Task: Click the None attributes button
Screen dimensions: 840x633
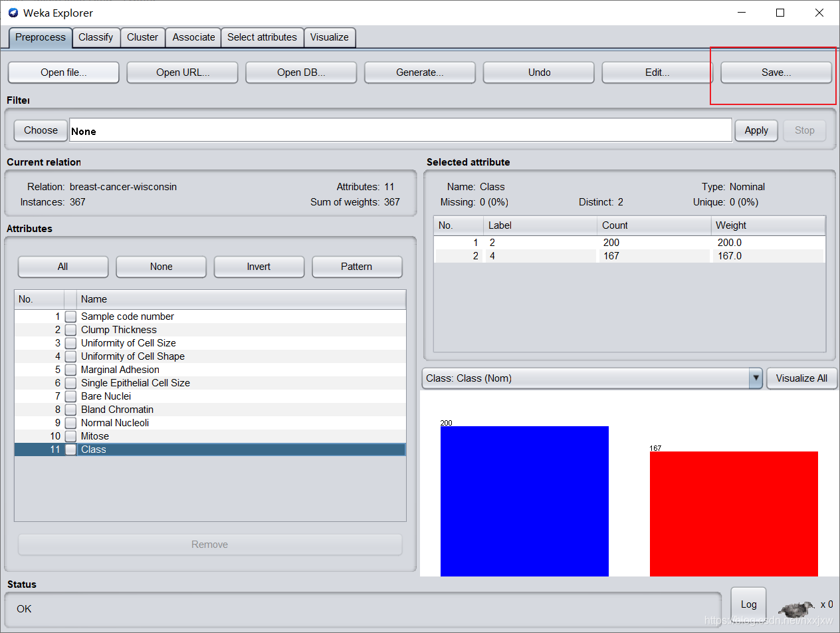Action: [x=161, y=267]
